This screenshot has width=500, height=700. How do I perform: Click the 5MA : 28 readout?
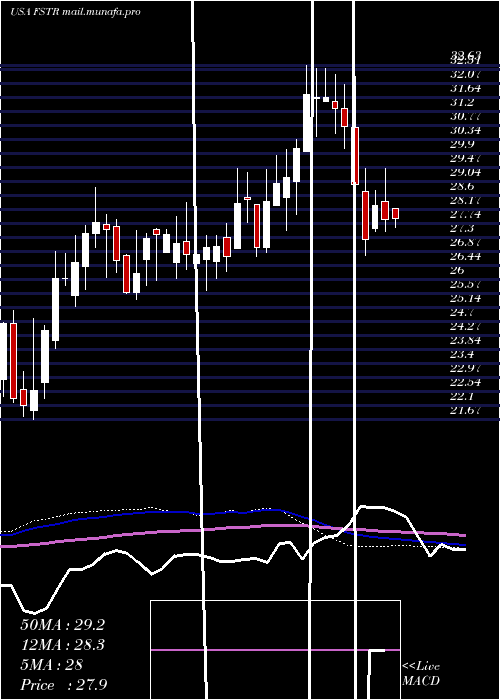coord(52,665)
